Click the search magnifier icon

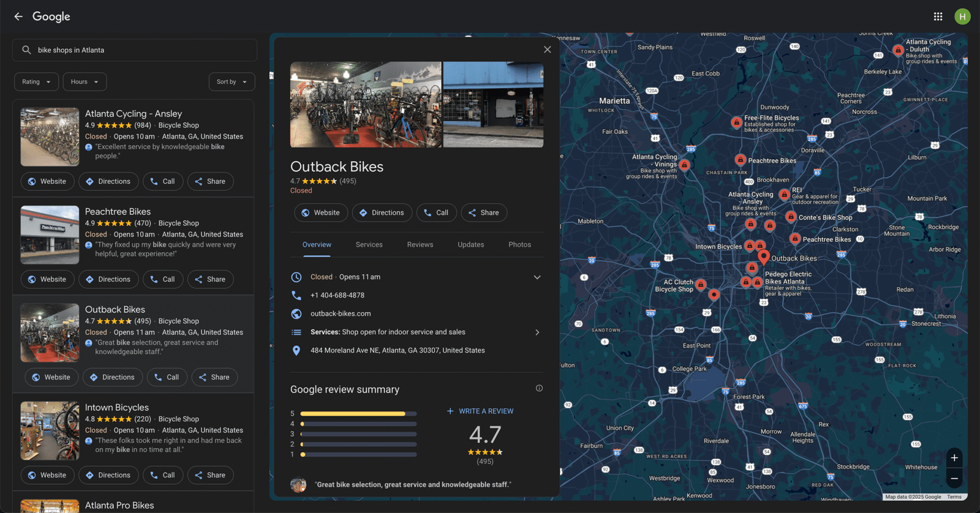26,50
